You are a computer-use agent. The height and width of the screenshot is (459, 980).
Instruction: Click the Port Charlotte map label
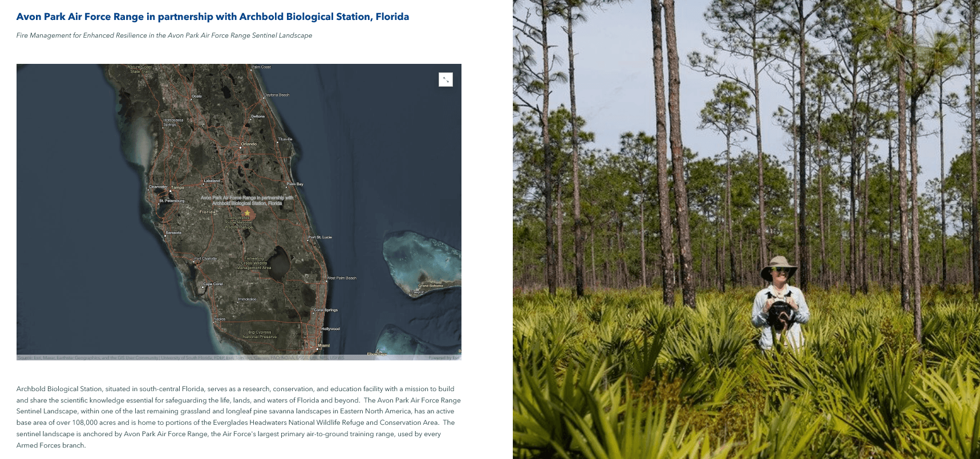click(x=205, y=259)
